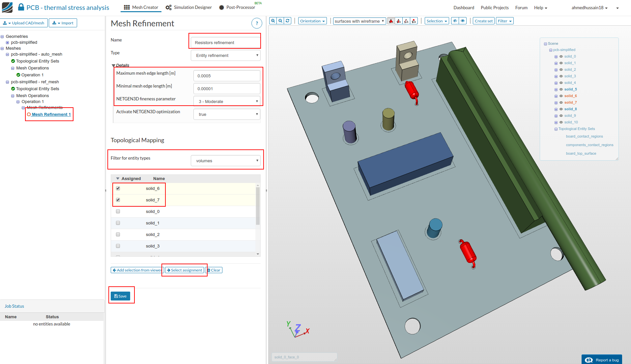
Task: Open the NETGEN3D fineness parameter dropdown
Action: 227,101
